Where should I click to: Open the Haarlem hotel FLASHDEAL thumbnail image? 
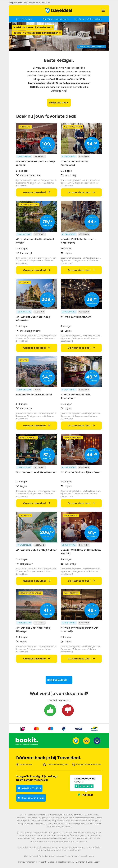click(x=37, y=138)
